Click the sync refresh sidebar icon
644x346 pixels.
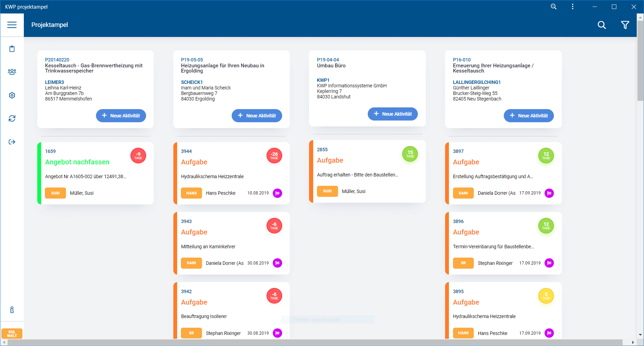tap(12, 118)
